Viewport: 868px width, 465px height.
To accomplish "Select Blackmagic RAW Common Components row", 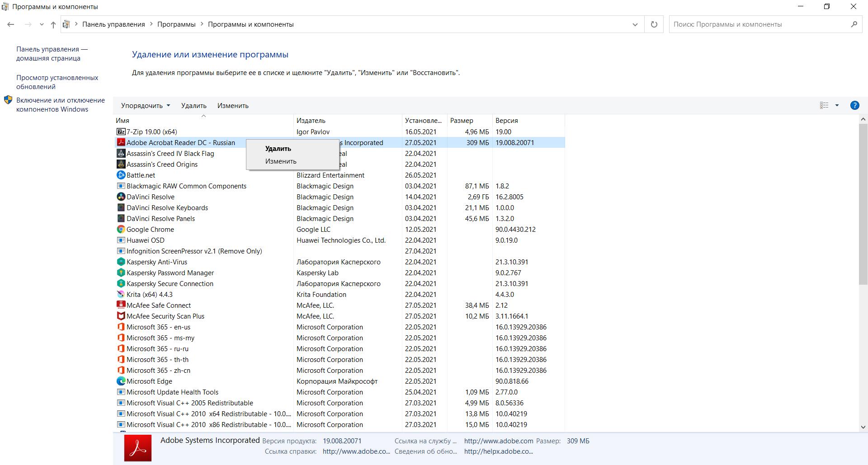I will point(339,186).
